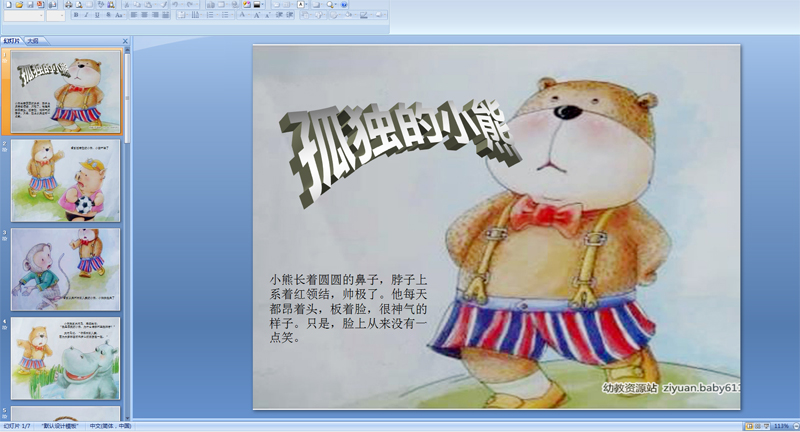Viewport: 800px width, 432px height.
Task: Select slide 4 thumbnail with hippo
Action: [66, 358]
